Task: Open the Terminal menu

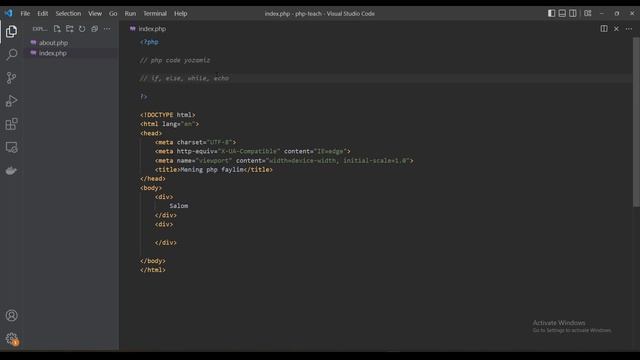Action: click(155, 13)
